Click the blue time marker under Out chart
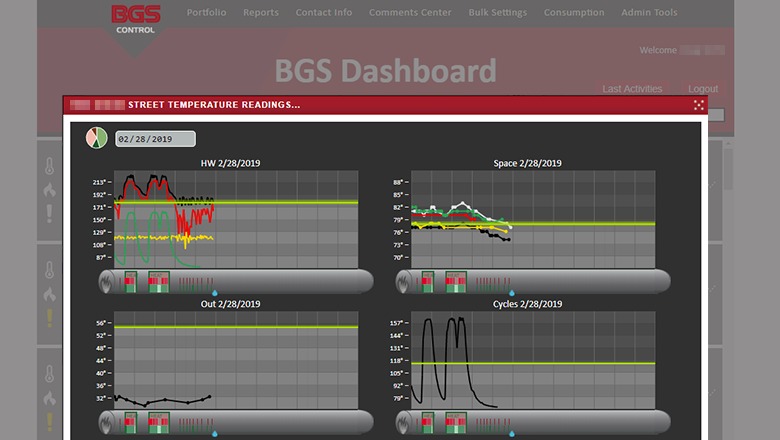The width and height of the screenshot is (780, 440). pos(215,434)
